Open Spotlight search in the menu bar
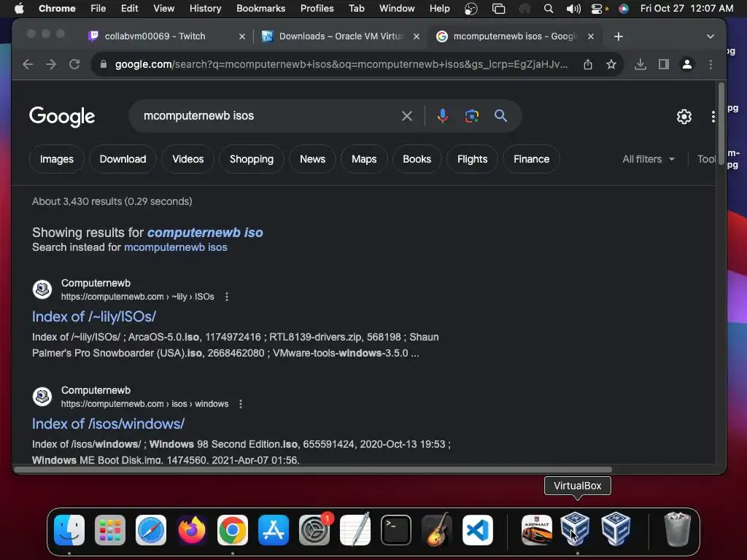Screen dimensions: 747x560 tap(549, 9)
